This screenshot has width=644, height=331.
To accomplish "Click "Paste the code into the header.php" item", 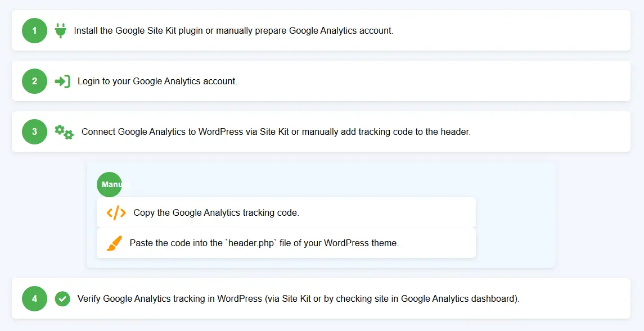I will (286, 243).
